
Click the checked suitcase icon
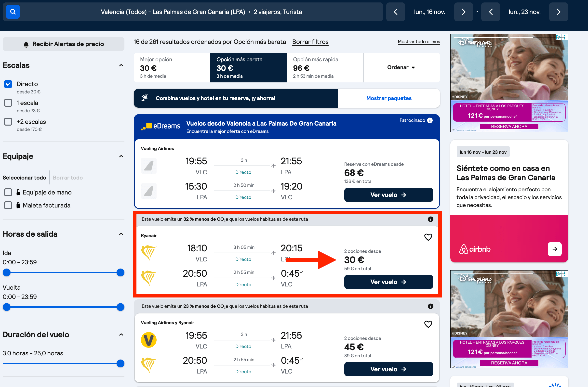(18, 205)
